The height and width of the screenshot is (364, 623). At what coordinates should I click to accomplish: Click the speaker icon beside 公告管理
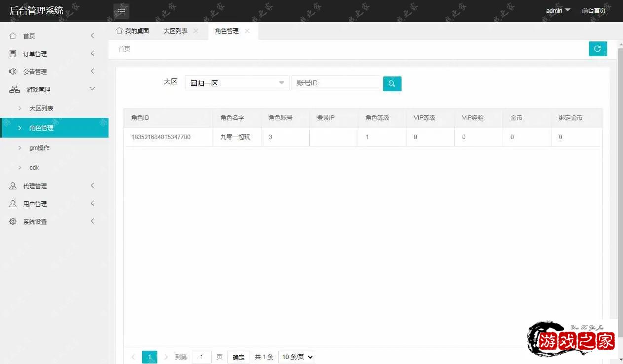pyautogui.click(x=13, y=71)
